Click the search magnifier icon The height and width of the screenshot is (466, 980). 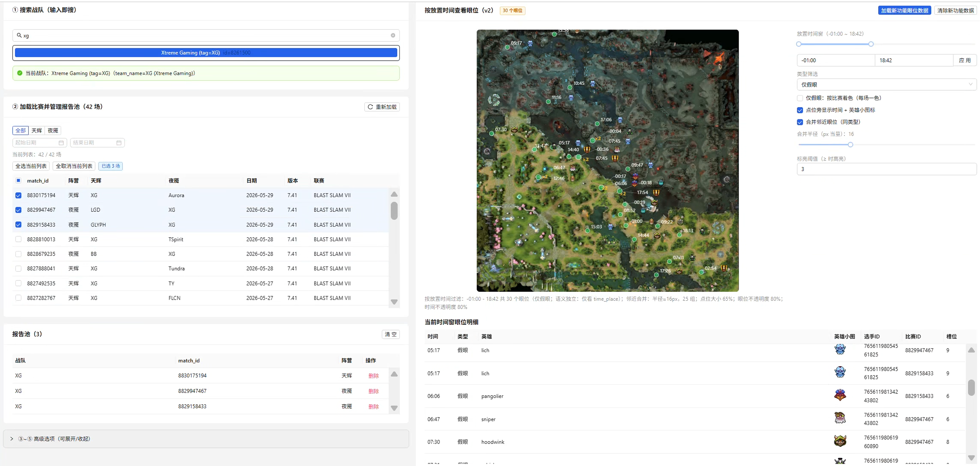19,35
